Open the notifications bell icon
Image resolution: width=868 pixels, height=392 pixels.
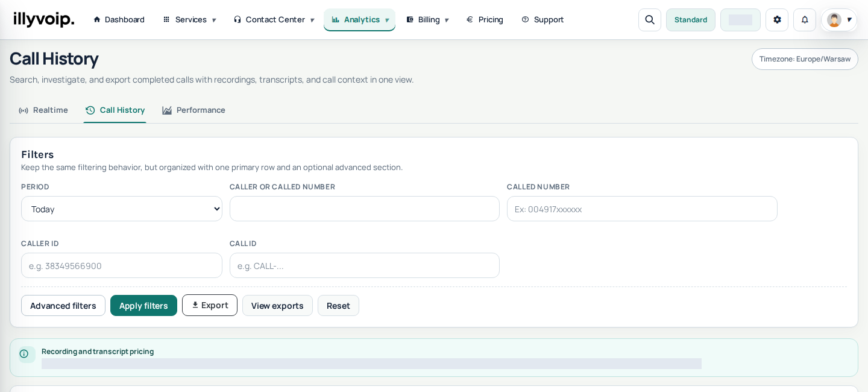click(805, 20)
